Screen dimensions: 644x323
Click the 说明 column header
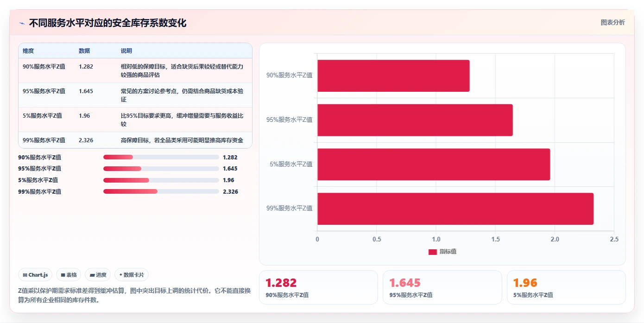point(126,51)
